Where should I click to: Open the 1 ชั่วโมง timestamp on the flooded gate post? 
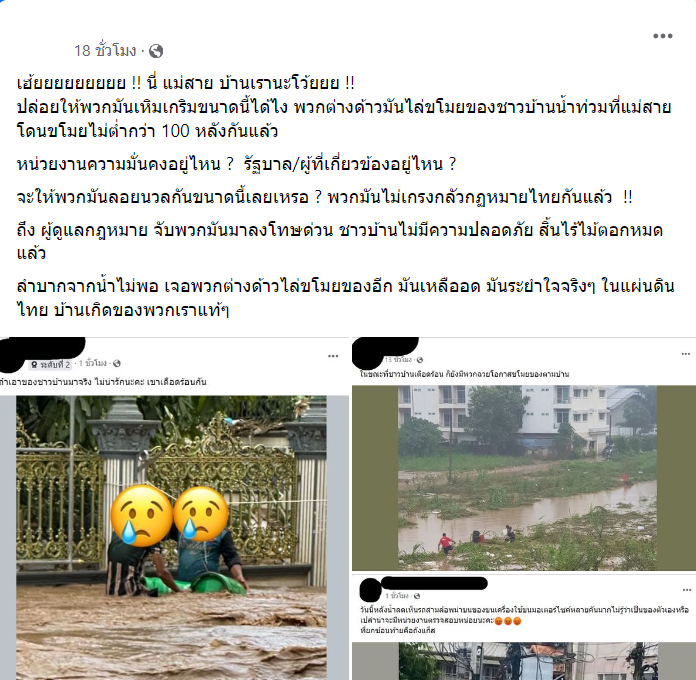pyautogui.click(x=93, y=364)
